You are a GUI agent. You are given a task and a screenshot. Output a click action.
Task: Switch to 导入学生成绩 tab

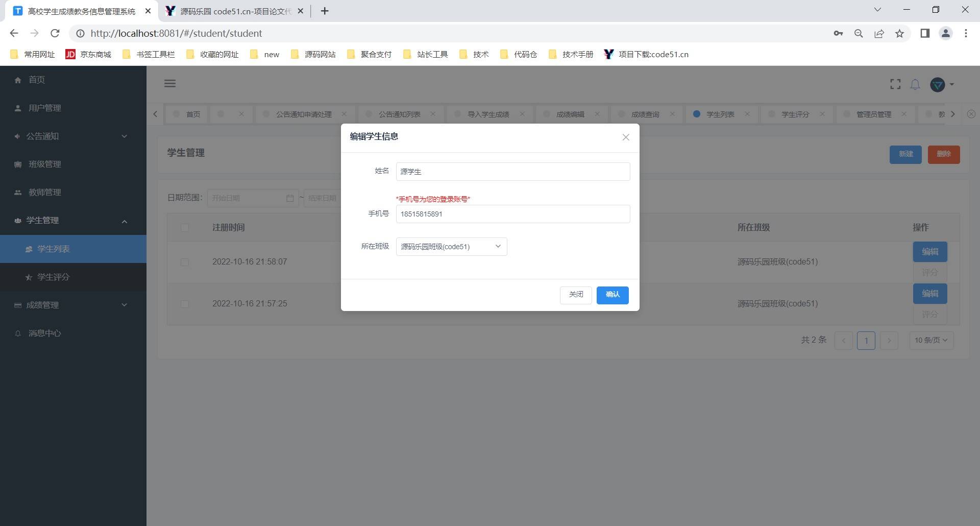click(488, 114)
